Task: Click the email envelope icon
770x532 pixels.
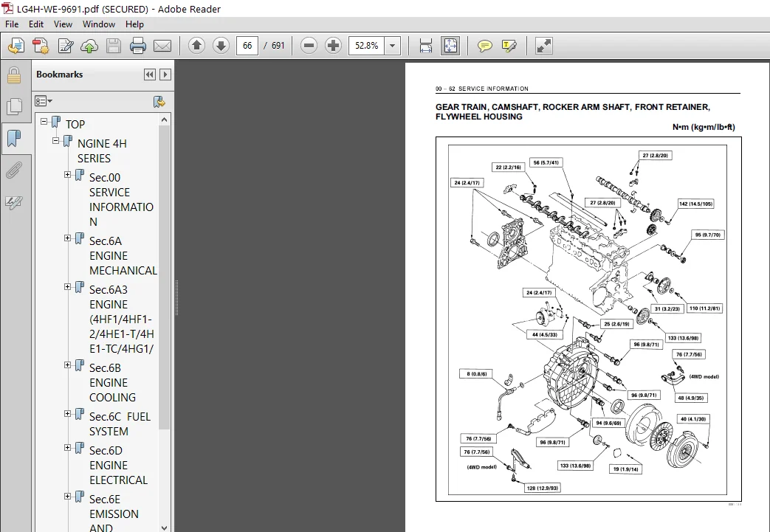Action: (162, 46)
